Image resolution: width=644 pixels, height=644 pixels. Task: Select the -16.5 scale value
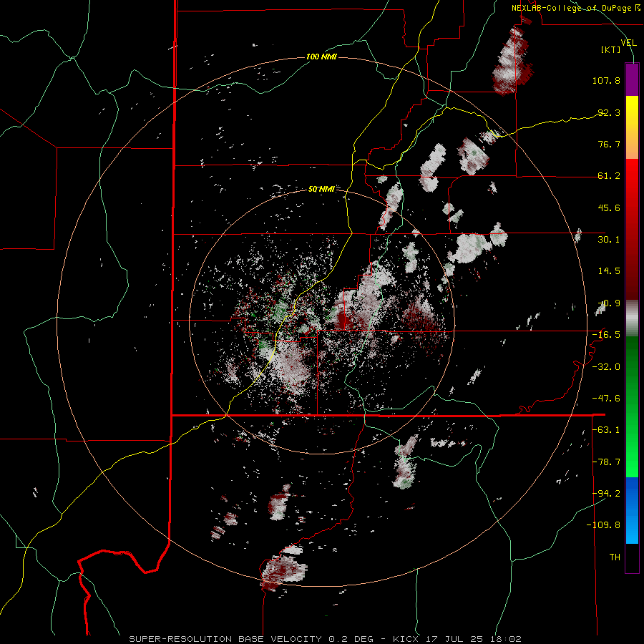[x=606, y=335]
